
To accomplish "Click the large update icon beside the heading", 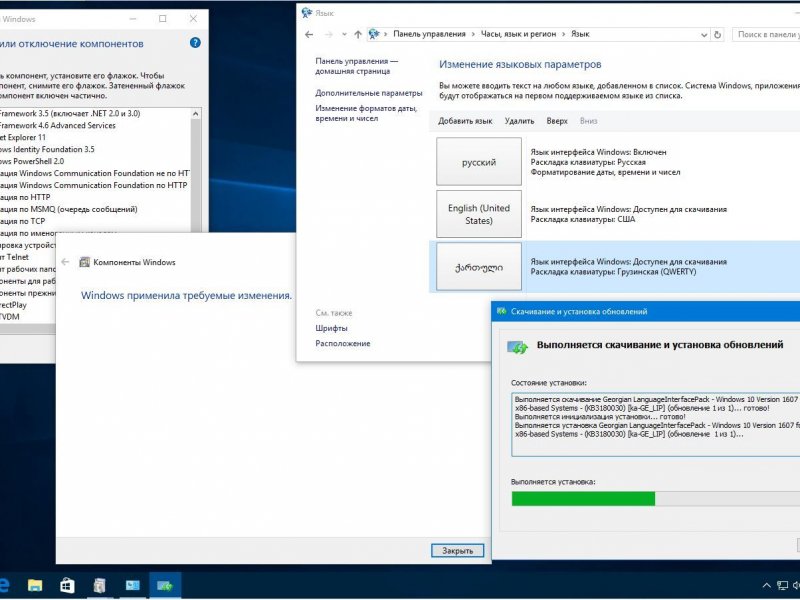I will [517, 347].
